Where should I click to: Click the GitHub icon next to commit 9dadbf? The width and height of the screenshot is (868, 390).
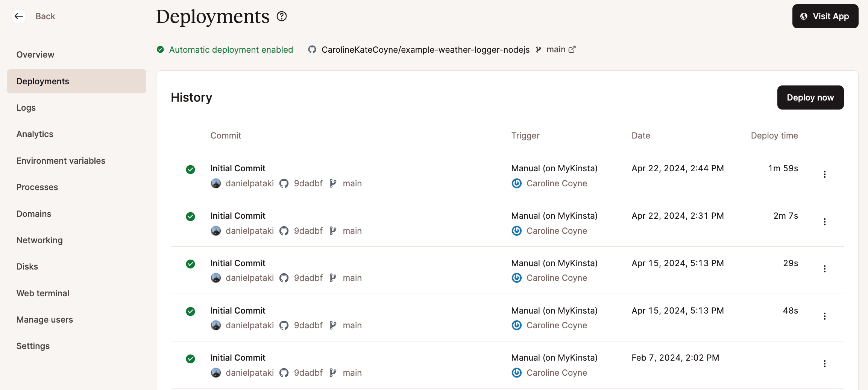click(284, 183)
